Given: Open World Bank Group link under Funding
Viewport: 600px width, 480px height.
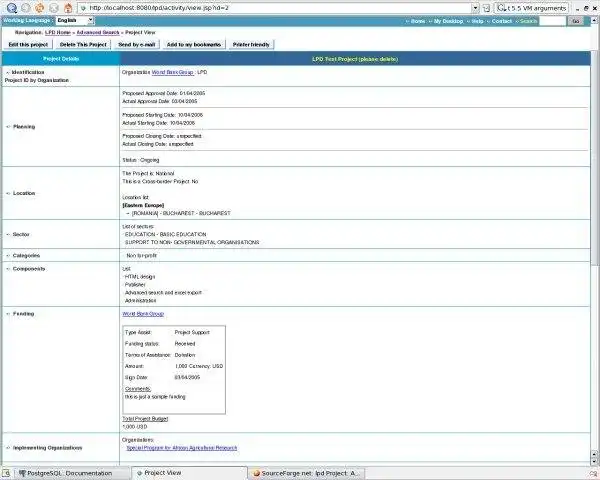Looking at the screenshot, I should (143, 314).
